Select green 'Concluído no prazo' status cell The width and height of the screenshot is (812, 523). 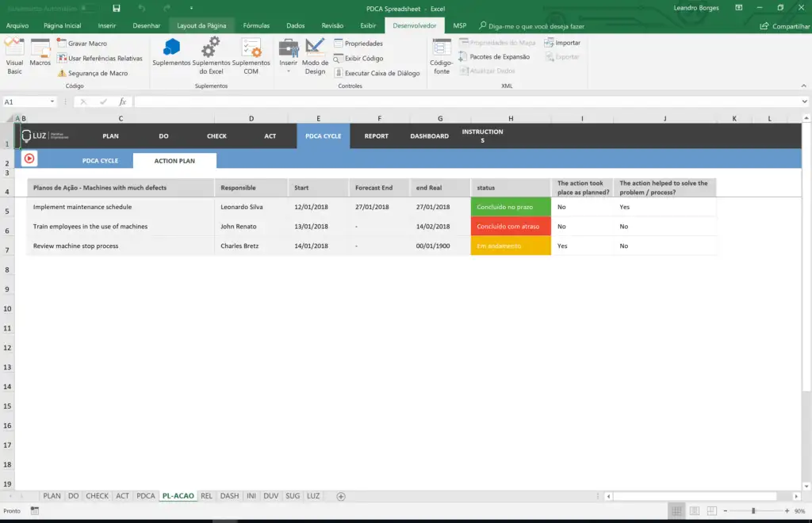coord(511,207)
